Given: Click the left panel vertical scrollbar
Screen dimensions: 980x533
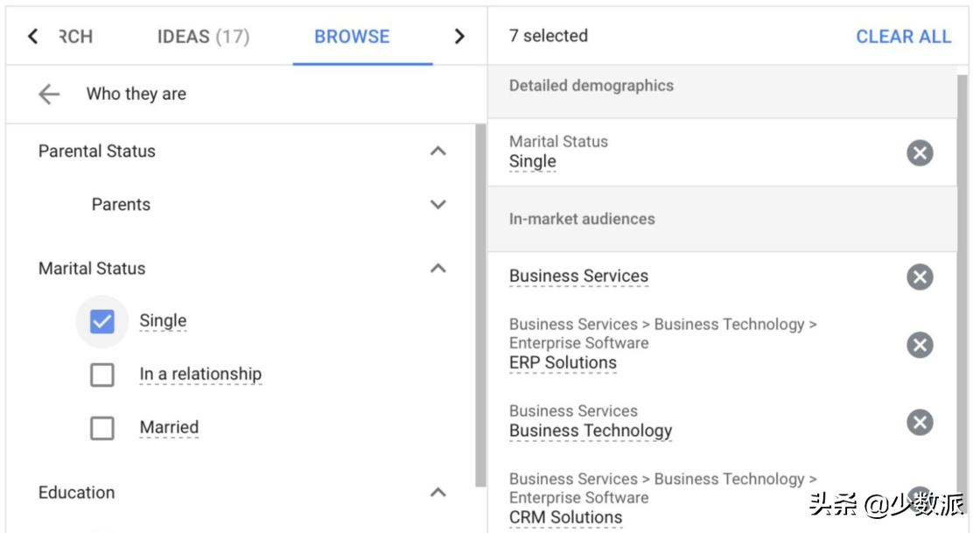Looking at the screenshot, I should [480, 306].
